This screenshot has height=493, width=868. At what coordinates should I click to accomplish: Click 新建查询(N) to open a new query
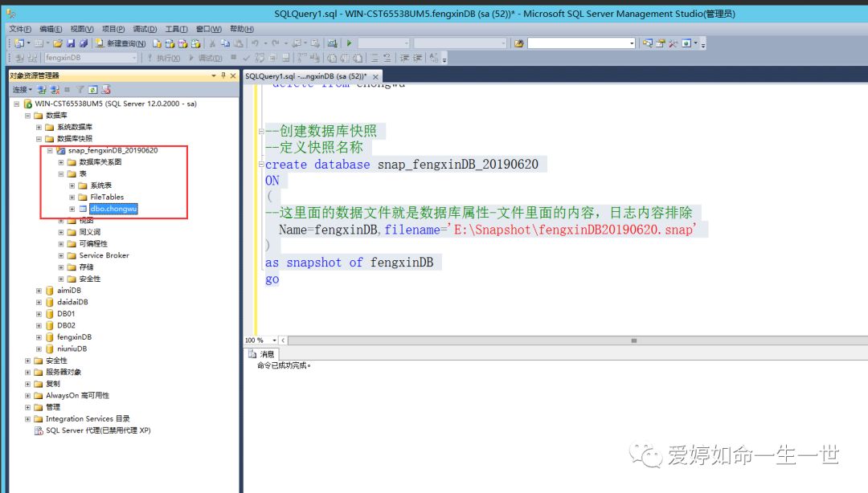pyautogui.click(x=121, y=43)
